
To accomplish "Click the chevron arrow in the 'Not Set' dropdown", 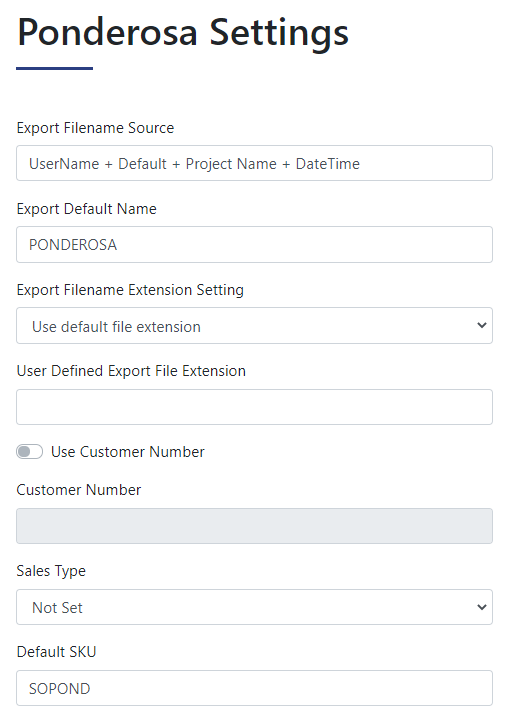I will click(x=481, y=607).
